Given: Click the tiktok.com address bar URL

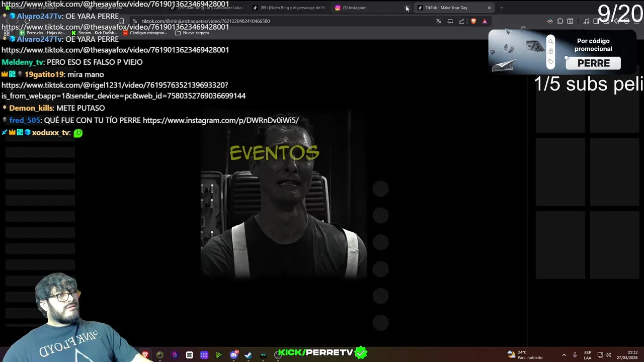Looking at the screenshot, I should coord(206,21).
